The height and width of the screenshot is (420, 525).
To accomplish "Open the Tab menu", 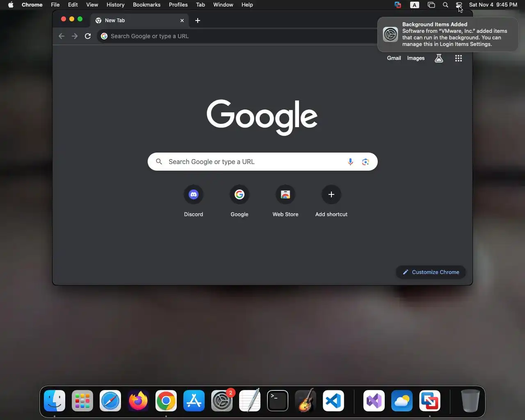I will tap(200, 5).
